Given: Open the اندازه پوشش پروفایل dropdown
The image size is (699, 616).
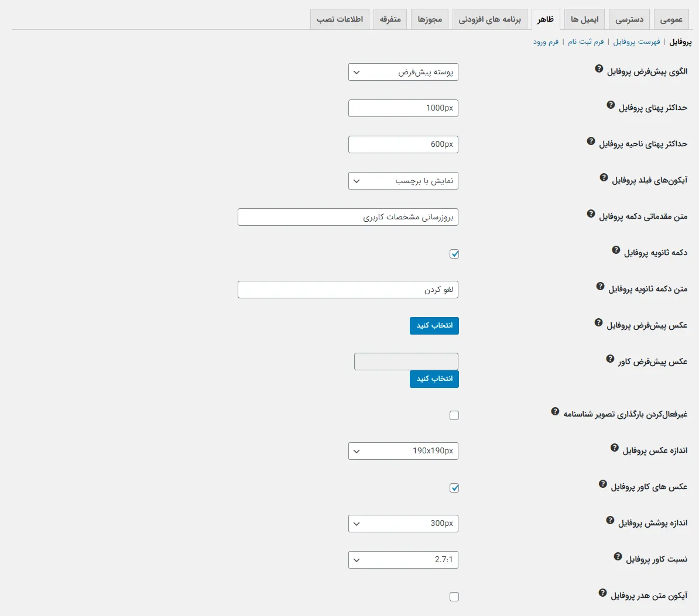Looking at the screenshot, I should (x=403, y=524).
